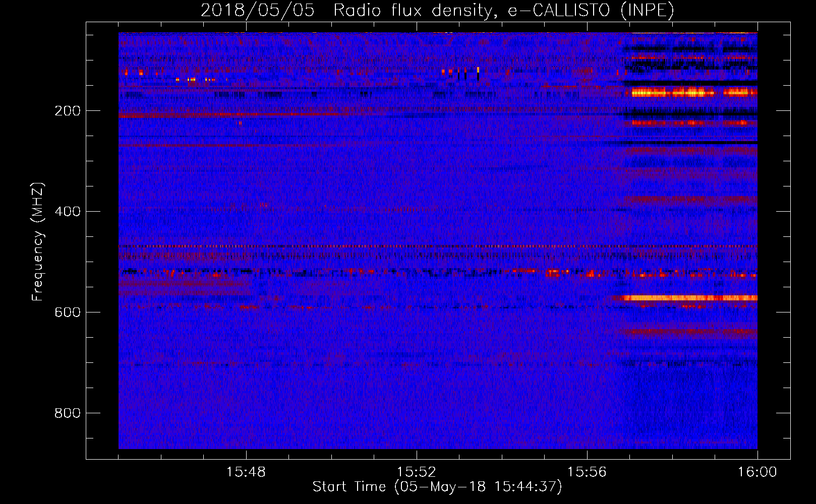Image resolution: width=816 pixels, height=504 pixels.
Task: Click the 15:48 time tick label
Action: [246, 472]
